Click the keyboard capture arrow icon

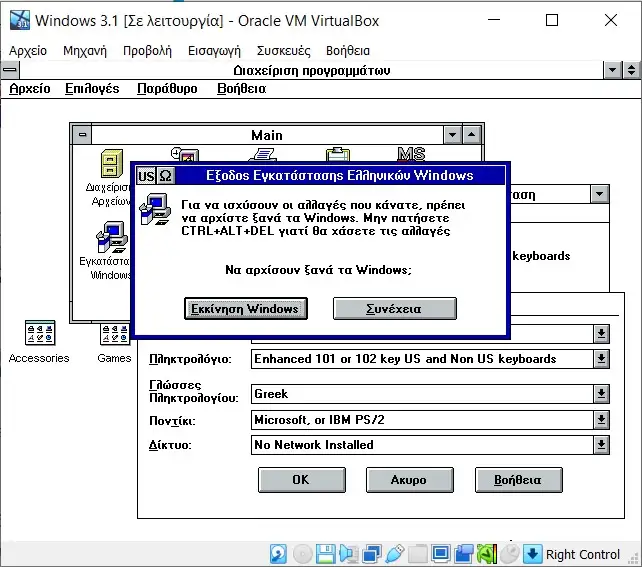533,554
